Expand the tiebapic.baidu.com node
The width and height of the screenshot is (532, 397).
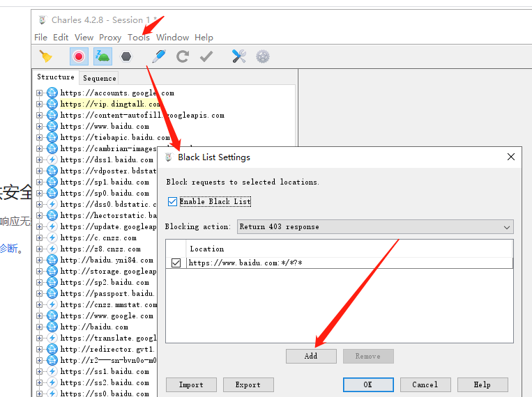(x=39, y=137)
